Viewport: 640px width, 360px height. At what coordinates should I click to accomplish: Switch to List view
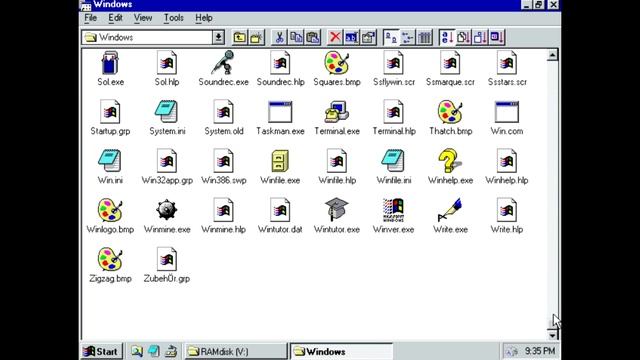(407, 38)
